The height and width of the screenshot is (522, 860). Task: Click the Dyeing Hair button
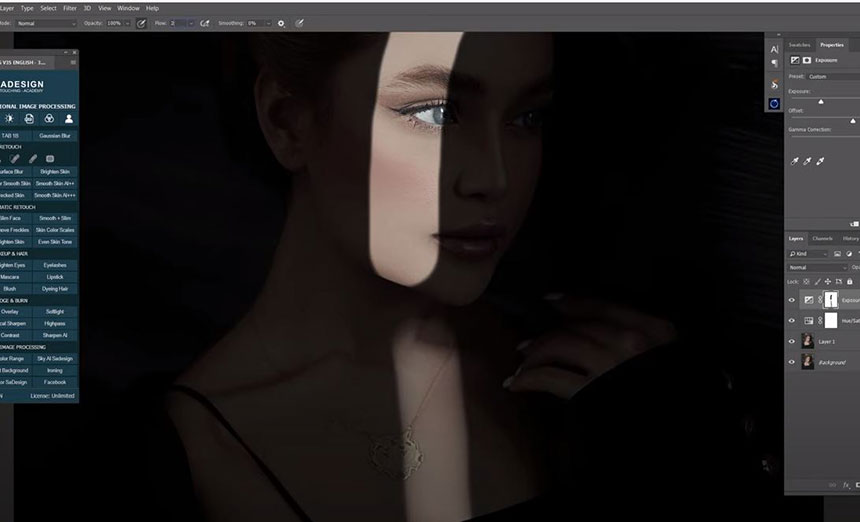[x=55, y=288]
